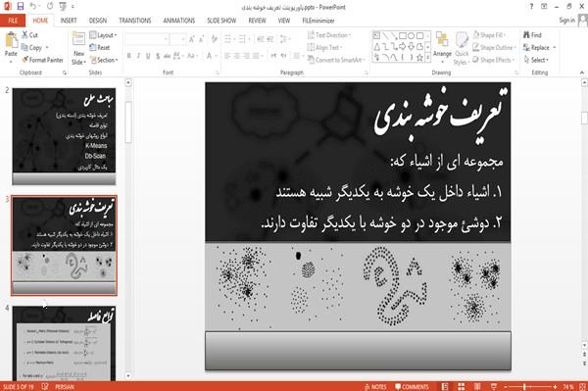588x391 pixels.
Task: Switch to the INSERT tab
Action: click(69, 21)
